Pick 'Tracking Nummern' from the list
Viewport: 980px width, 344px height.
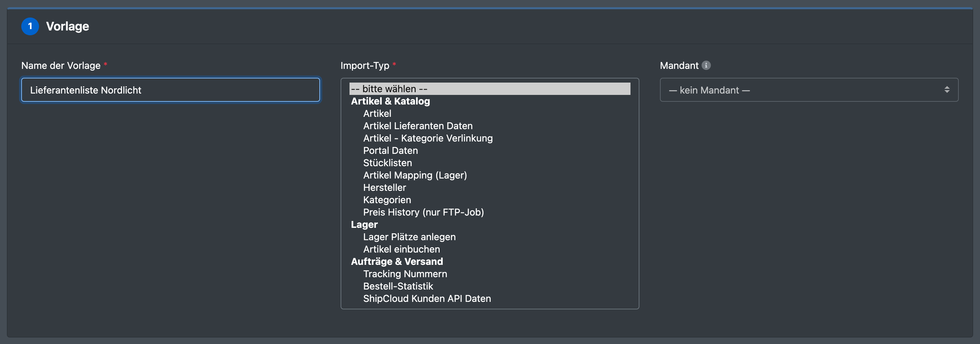pos(490,274)
